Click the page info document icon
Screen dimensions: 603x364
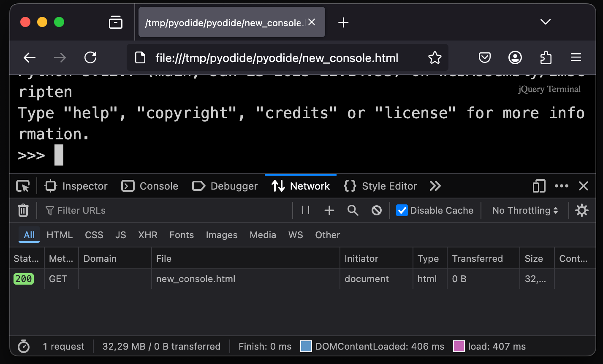[x=140, y=57]
